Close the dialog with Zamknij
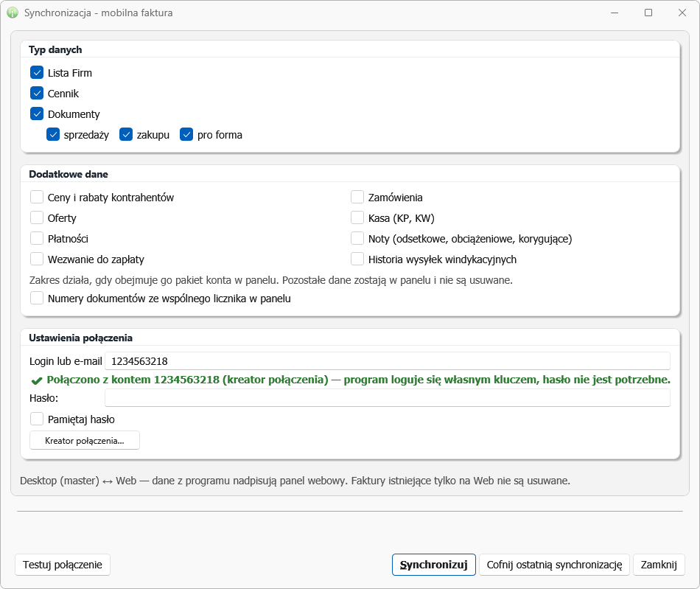700x589 pixels. [659, 565]
